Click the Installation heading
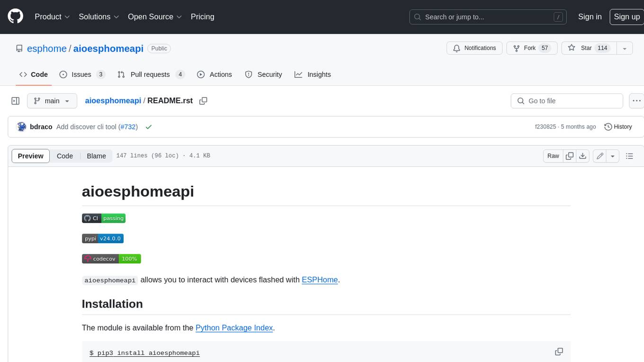The height and width of the screenshot is (362, 644). pos(112,304)
